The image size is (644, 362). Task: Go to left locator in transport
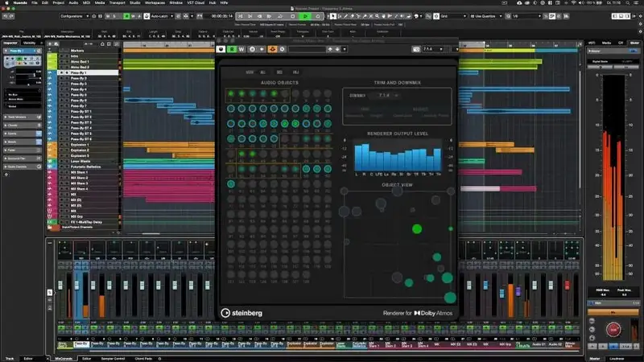[240, 16]
